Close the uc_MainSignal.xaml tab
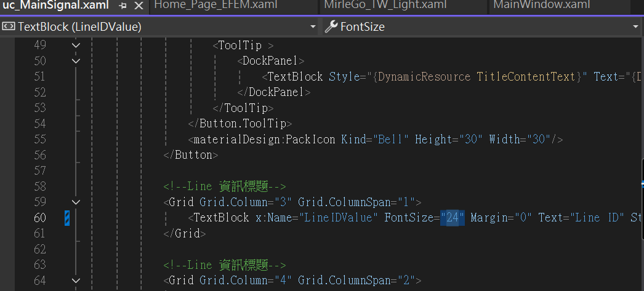This screenshot has width=644, height=291. tap(139, 6)
